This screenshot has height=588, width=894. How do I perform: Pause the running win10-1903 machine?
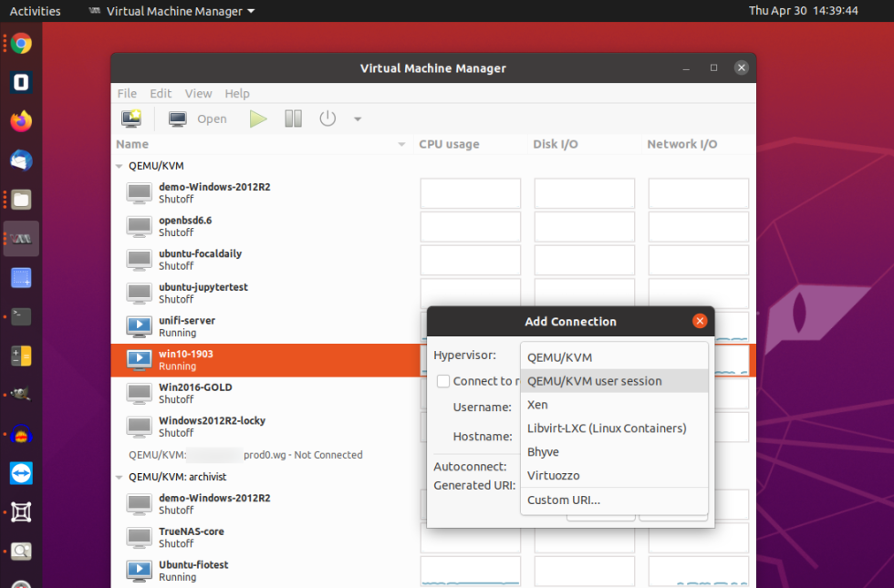point(293,119)
